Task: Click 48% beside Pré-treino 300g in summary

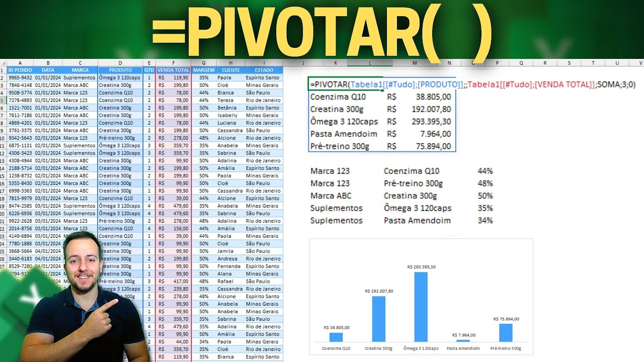Action: tap(485, 184)
